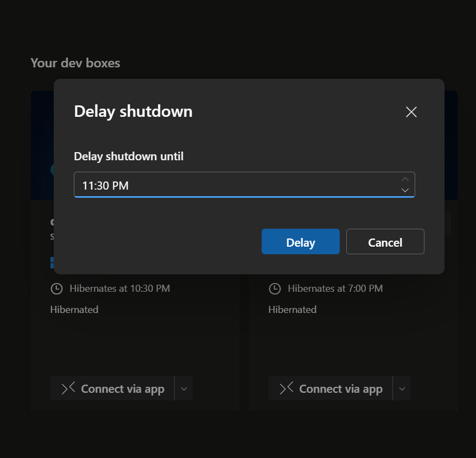Click Hibernated status under the 7:00 PM schedule
The image size is (476, 458).
[293, 310]
